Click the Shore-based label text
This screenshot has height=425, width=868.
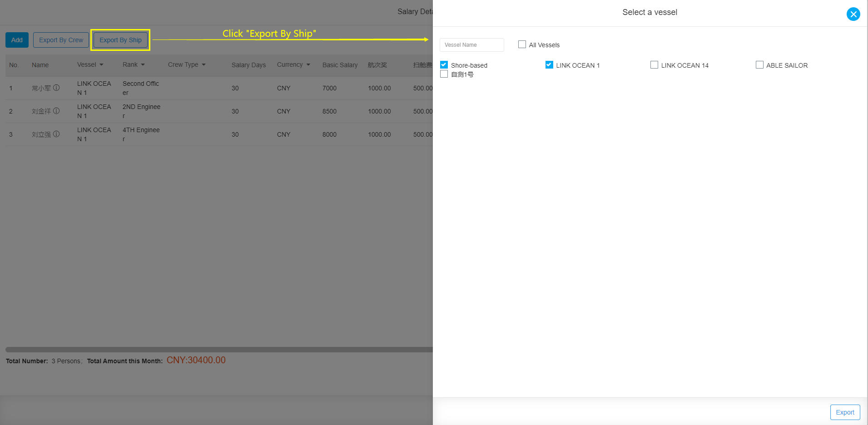click(x=469, y=65)
